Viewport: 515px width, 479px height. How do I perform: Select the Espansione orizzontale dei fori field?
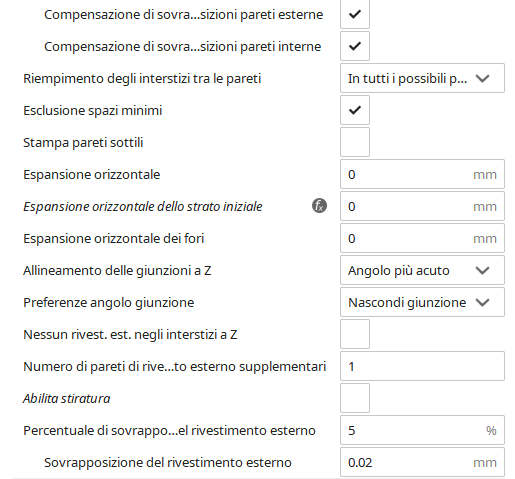(422, 238)
